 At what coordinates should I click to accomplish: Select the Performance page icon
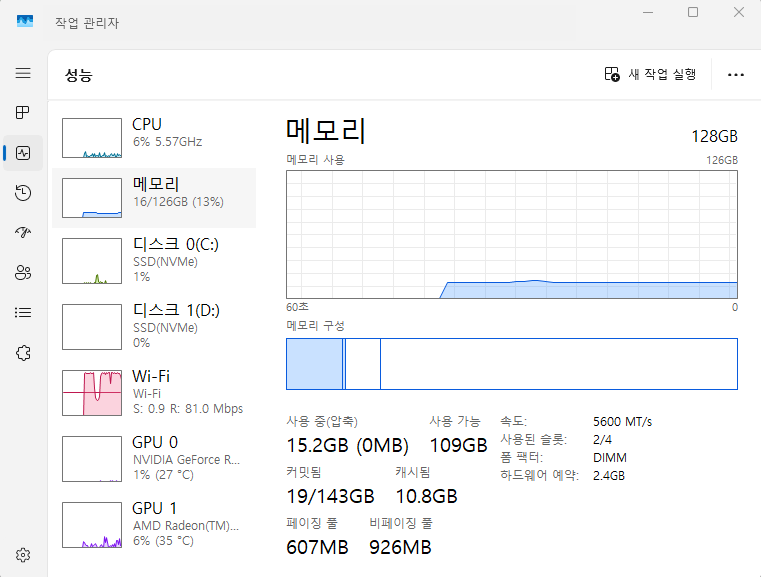[x=23, y=153]
